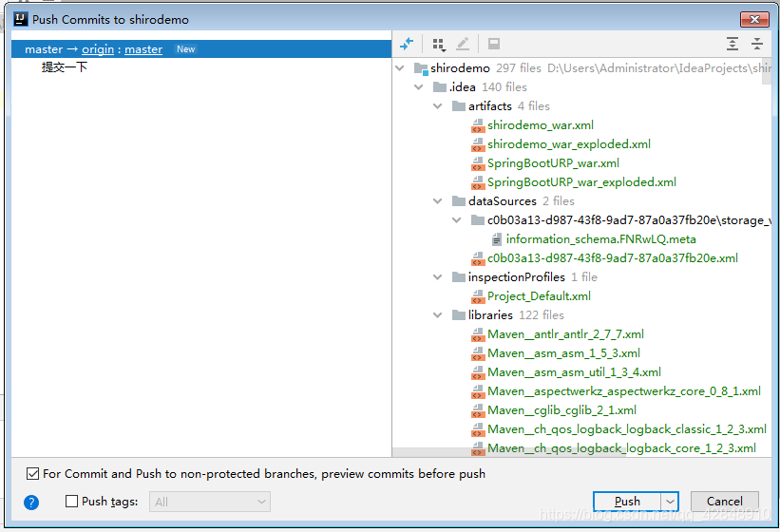Click XML icon of Maven__antlr_antlr_2_7_7.xml
This screenshot has height=532, width=780.
point(478,334)
